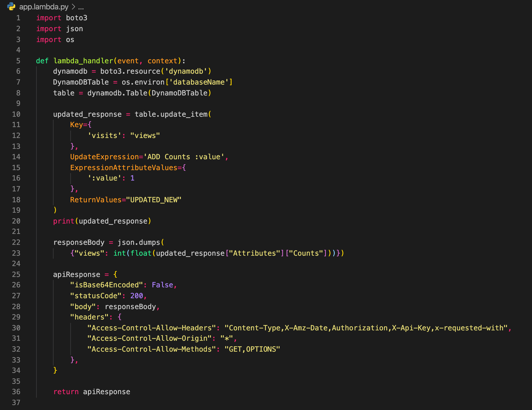Click the app.lambda.py breadcrumb filename

(x=44, y=7)
